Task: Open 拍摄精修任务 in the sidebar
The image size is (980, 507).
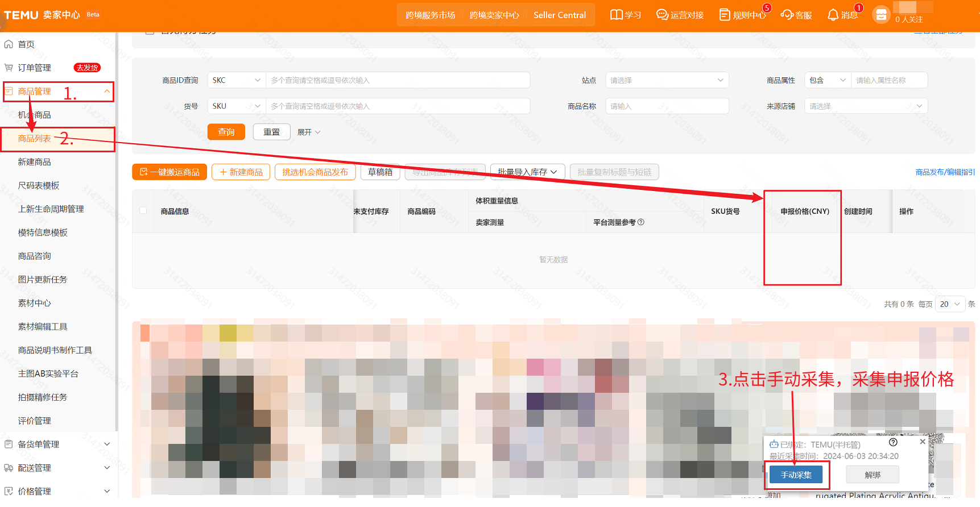Action: click(43, 397)
